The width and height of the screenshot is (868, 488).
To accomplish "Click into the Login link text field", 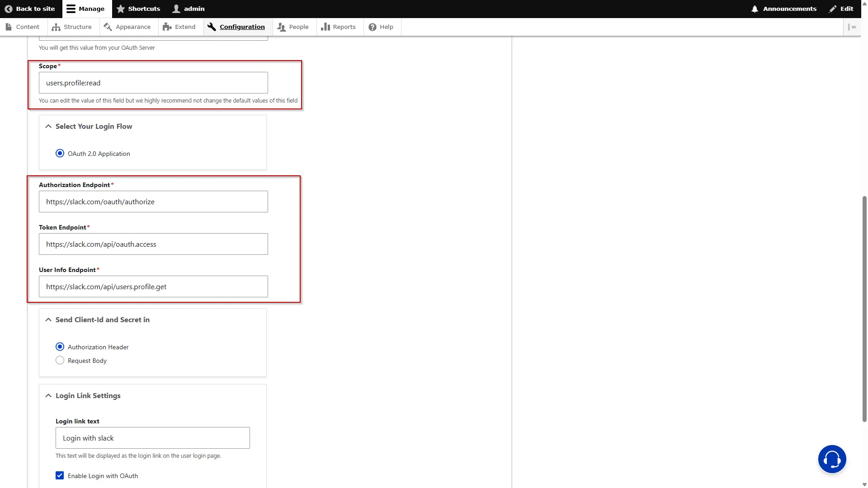I will tap(153, 438).
